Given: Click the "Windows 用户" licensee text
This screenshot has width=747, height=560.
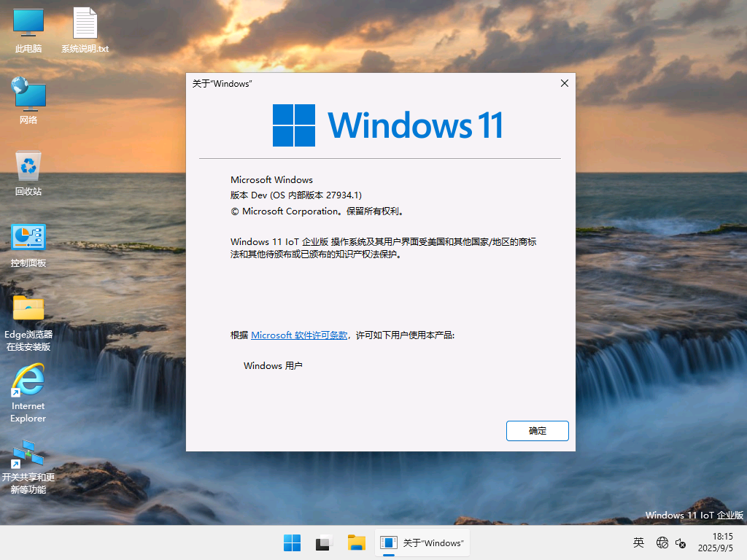Looking at the screenshot, I should [273, 366].
